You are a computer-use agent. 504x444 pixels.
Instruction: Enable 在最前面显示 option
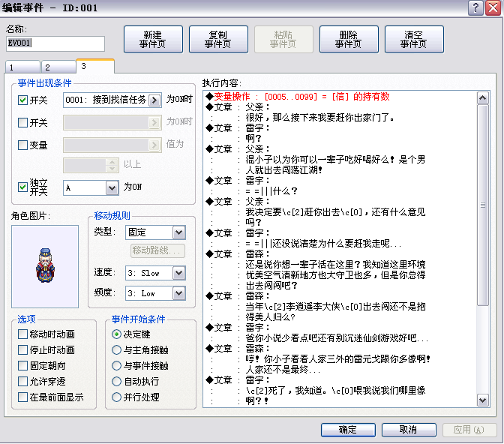point(22,397)
